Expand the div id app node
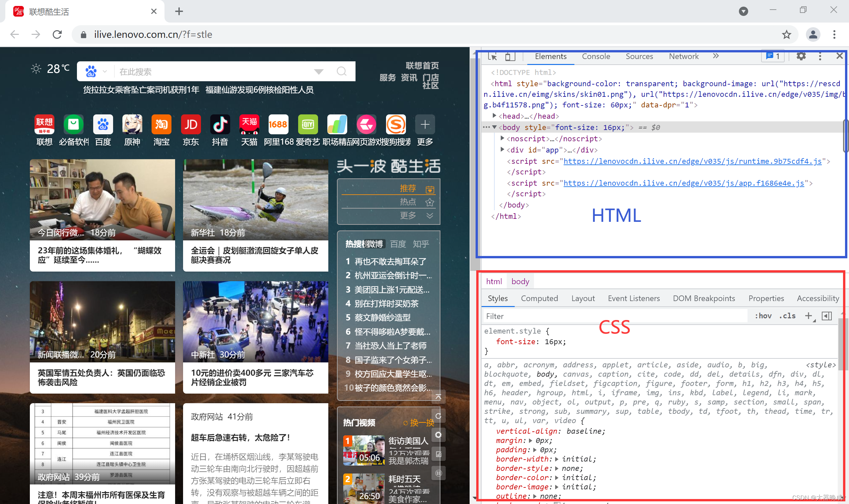Image resolution: width=849 pixels, height=504 pixels. coord(502,150)
